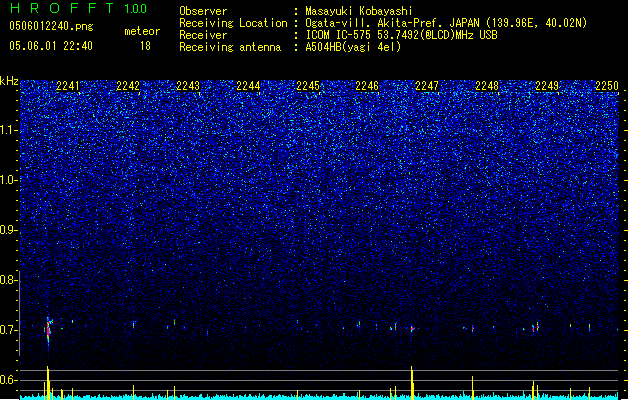Image resolution: width=629 pixels, height=400 pixels.
Task: Click the 0.6 kHz axis label
Action: [x=8, y=380]
